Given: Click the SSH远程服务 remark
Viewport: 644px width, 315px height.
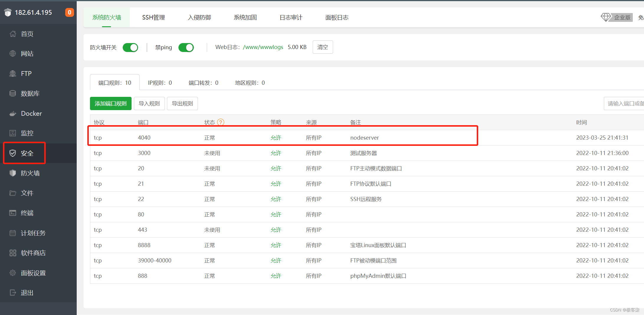Looking at the screenshot, I should pos(366,199).
